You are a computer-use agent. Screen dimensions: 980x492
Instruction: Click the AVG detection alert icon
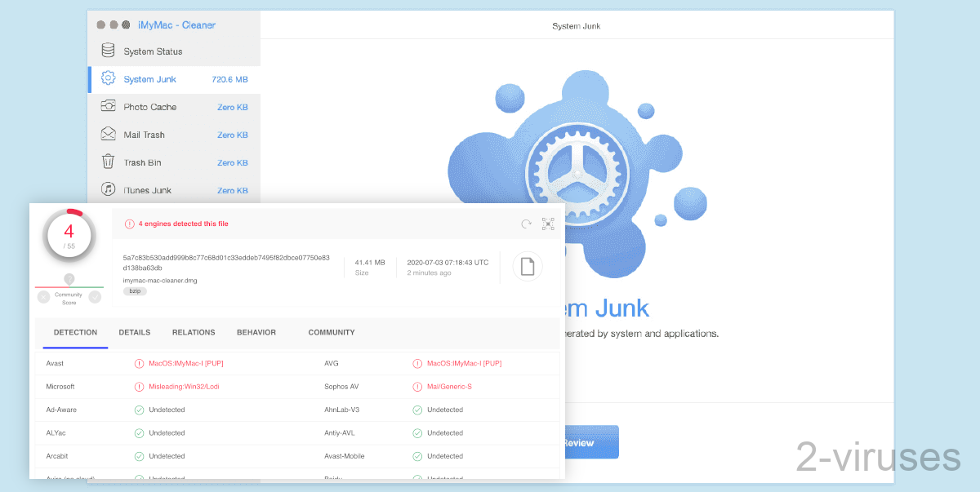coord(418,363)
